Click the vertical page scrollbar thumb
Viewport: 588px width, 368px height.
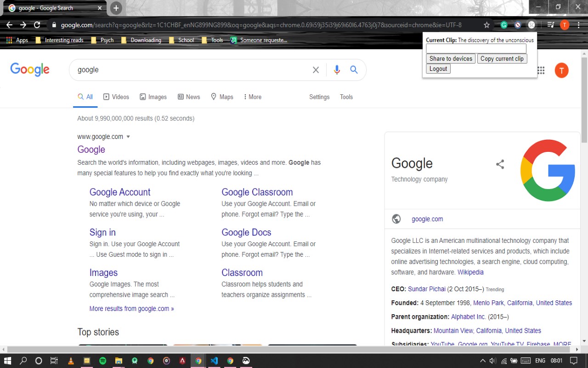click(x=584, y=99)
